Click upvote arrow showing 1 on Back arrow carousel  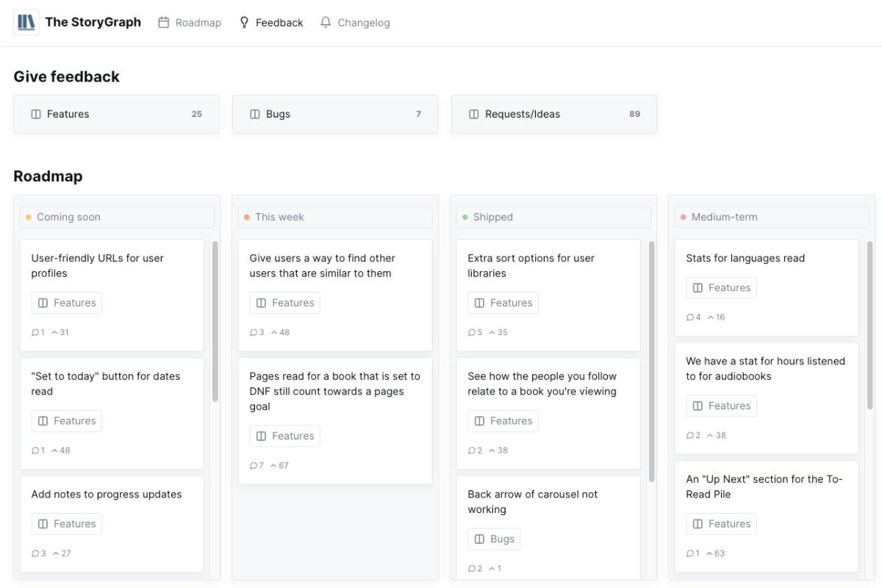(x=492, y=568)
